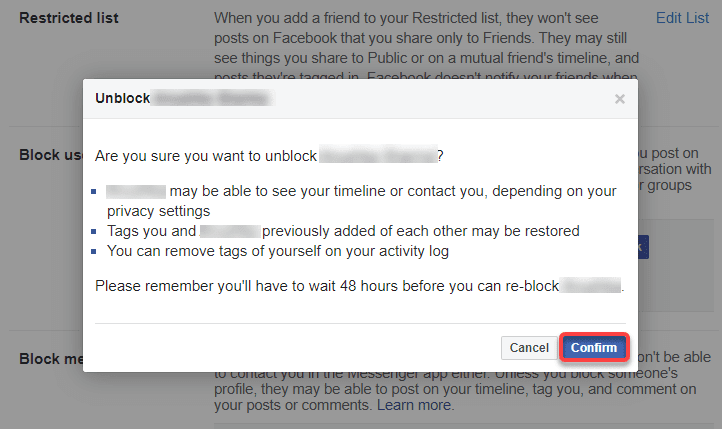Follow the Learn more link

coord(414,405)
